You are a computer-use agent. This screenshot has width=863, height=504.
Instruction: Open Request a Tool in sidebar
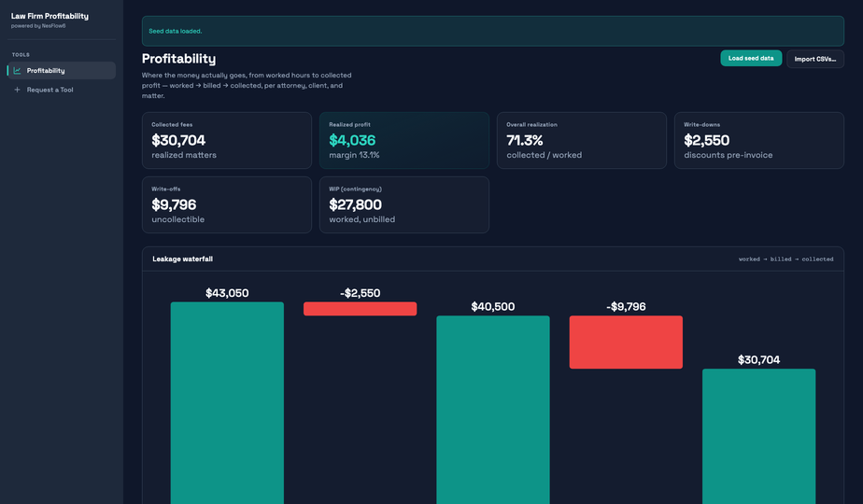coord(62,90)
